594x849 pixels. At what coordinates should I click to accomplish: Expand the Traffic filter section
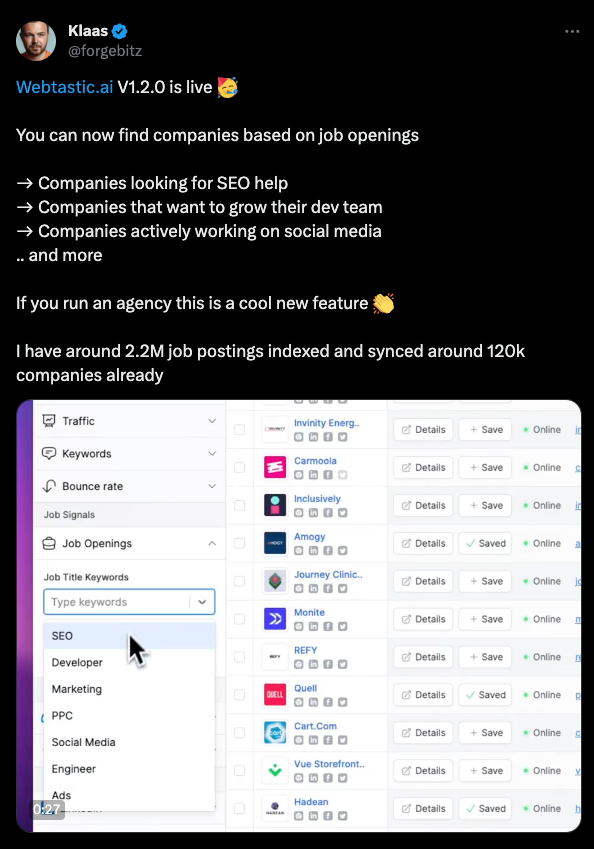point(129,421)
